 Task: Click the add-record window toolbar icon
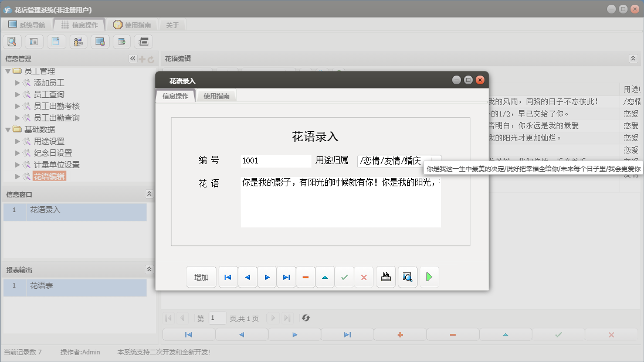click(121, 41)
